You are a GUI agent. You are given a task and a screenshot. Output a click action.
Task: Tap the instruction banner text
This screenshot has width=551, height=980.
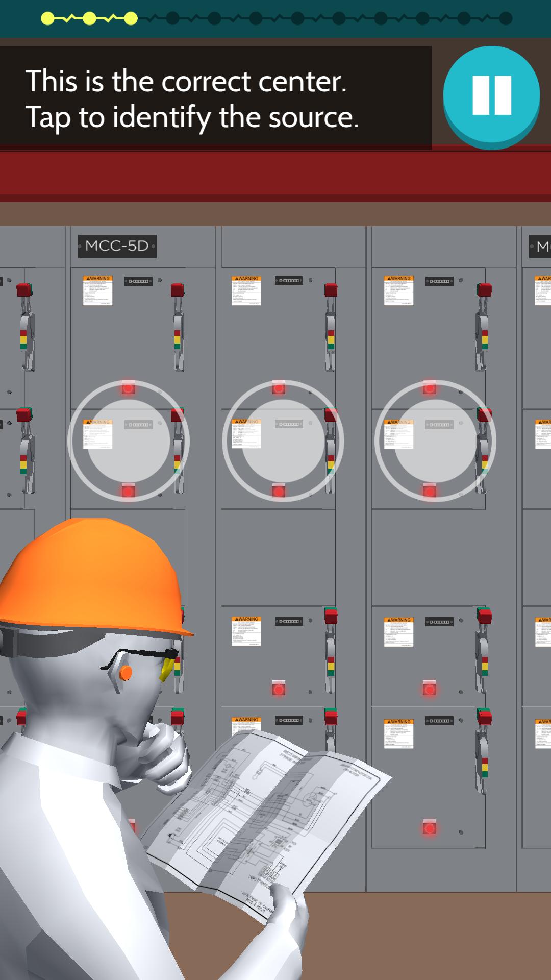(193, 99)
